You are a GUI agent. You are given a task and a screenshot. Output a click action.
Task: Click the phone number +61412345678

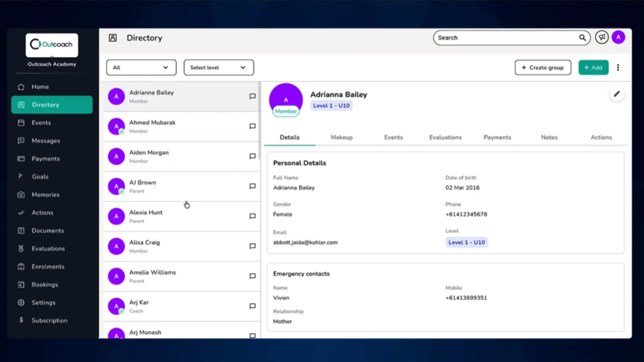pos(466,214)
